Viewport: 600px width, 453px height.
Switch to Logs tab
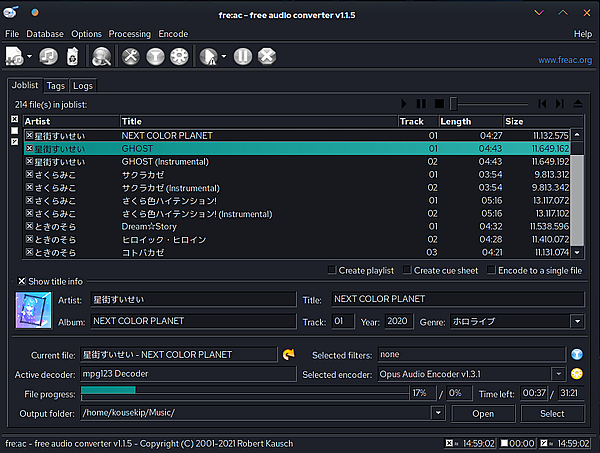pos(83,86)
